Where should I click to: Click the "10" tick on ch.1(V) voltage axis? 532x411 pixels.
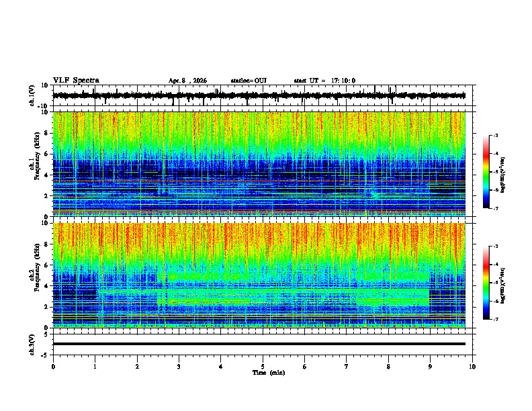(45, 85)
